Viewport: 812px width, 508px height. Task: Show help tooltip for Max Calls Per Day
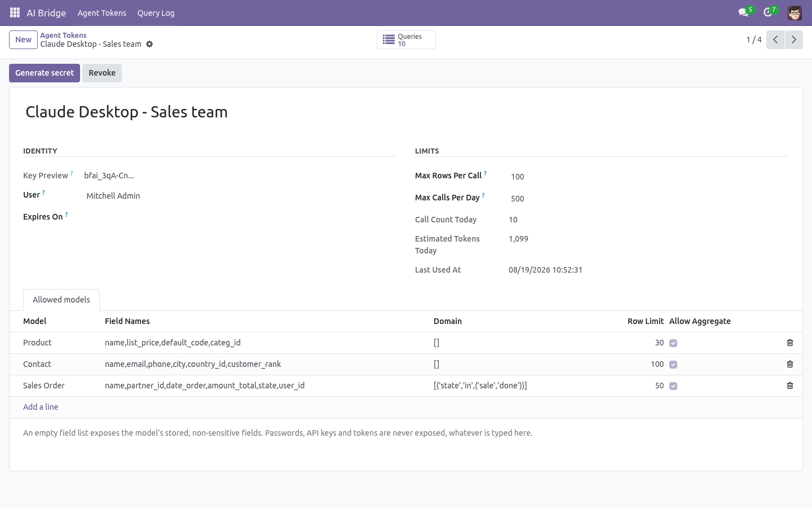(483, 195)
